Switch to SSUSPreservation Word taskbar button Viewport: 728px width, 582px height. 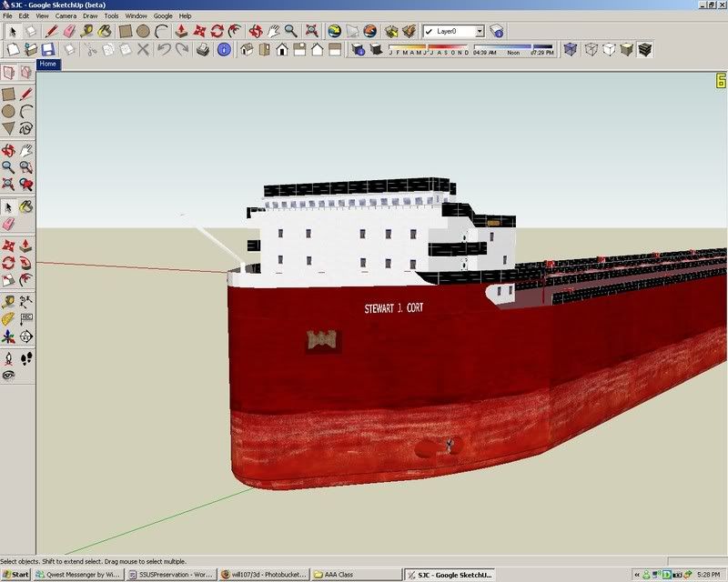click(170, 574)
